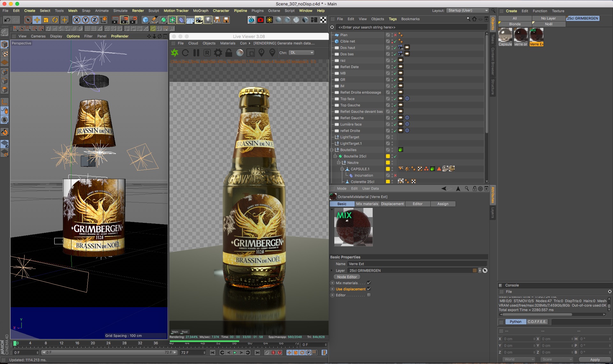This screenshot has width=613, height=364.
Task: Toggle the Mix materials checkbox
Action: point(369,283)
